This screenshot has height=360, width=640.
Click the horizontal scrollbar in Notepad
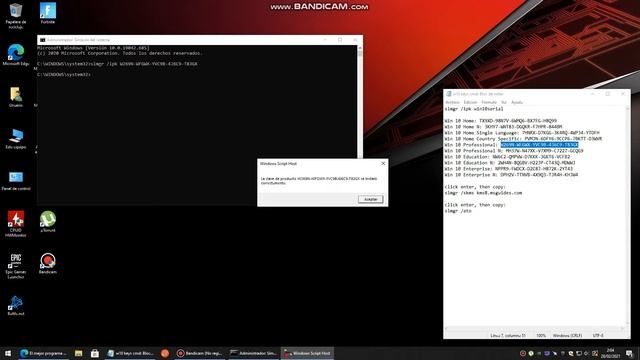tap(534, 329)
